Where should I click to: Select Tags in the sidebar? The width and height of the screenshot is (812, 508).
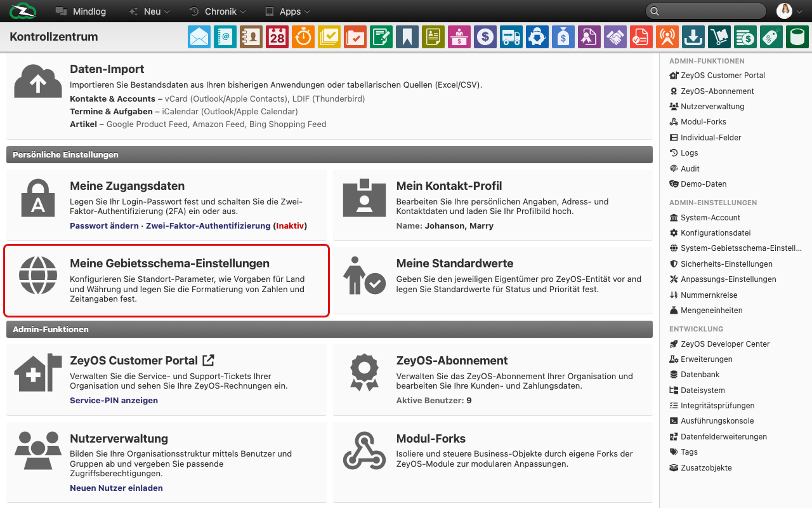coord(684,451)
